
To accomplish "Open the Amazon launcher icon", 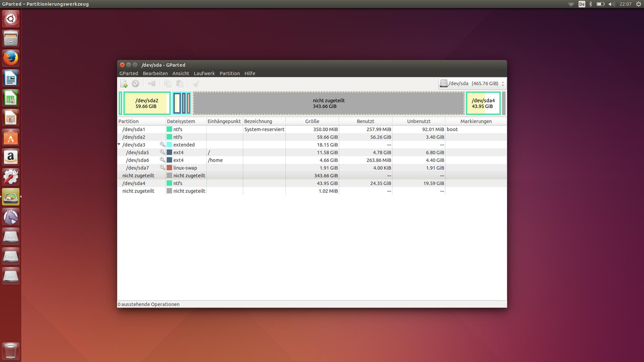I will pyautogui.click(x=11, y=157).
